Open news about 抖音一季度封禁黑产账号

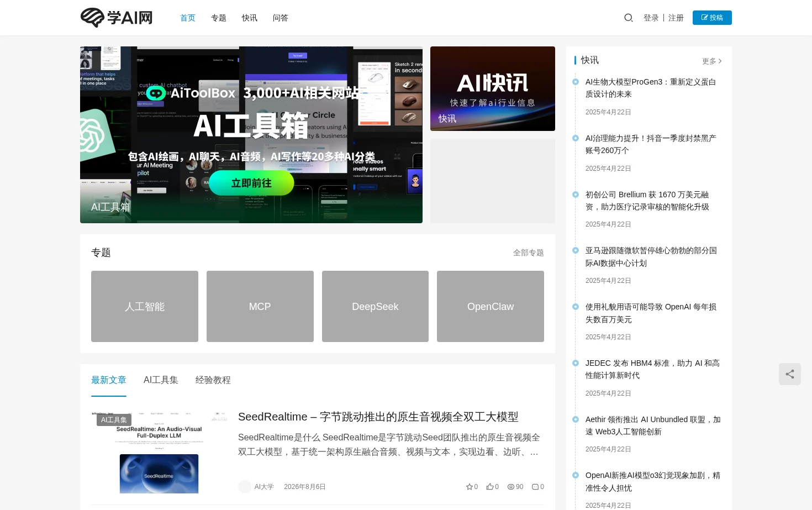click(651, 144)
